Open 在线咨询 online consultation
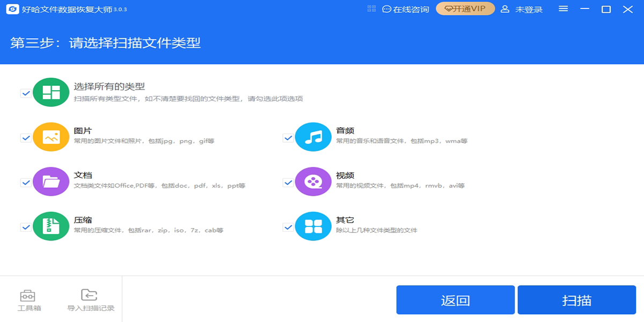 406,9
